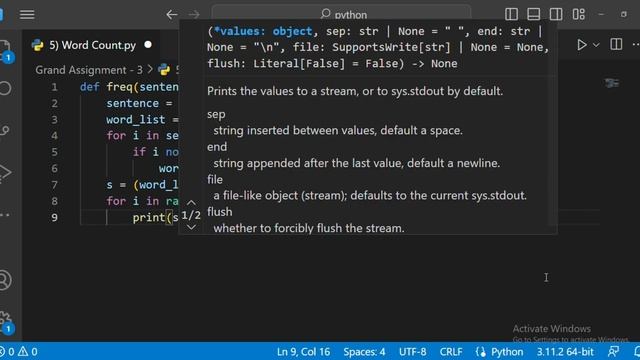Open the Search activity bar icon

(5, 88)
